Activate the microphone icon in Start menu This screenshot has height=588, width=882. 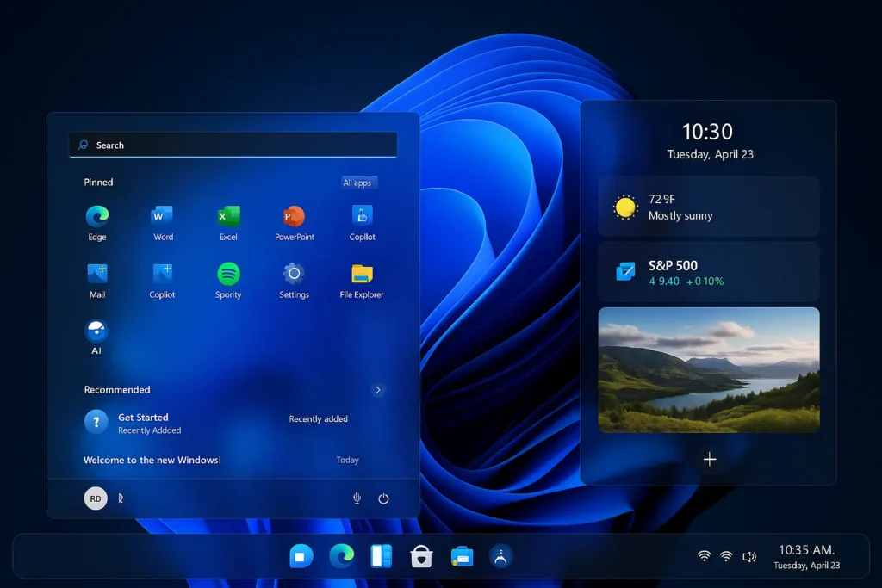coord(356,498)
